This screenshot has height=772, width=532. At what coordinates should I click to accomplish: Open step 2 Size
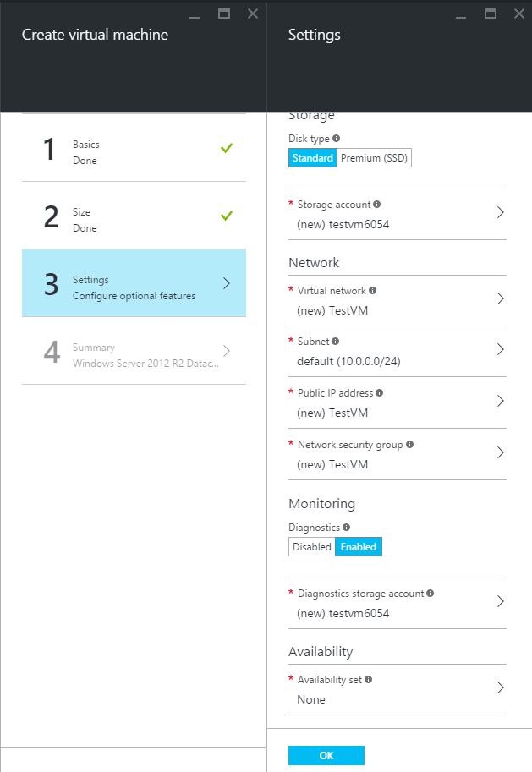134,216
